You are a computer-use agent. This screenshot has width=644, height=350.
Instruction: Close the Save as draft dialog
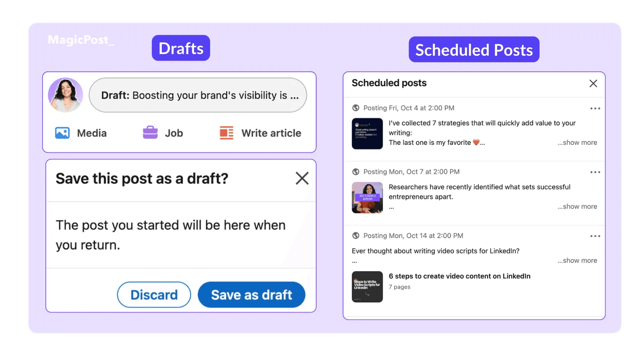click(x=302, y=178)
